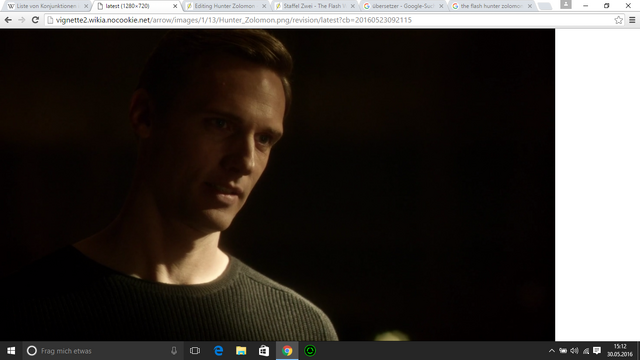Bookmark this page with the star icon
The width and height of the screenshot is (640, 360).
tap(618, 20)
